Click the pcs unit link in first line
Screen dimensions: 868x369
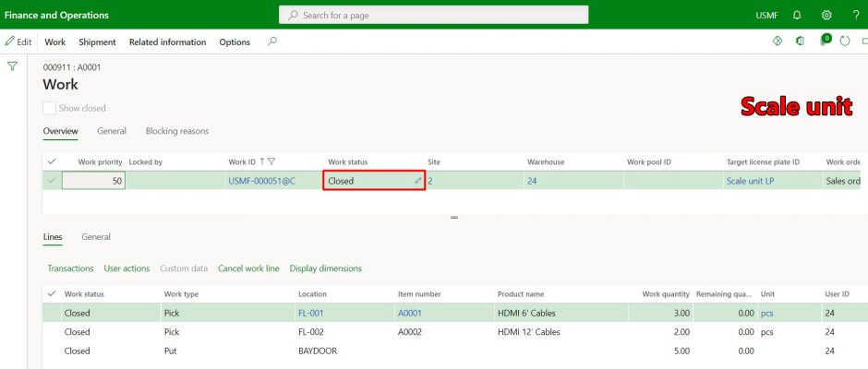click(767, 313)
